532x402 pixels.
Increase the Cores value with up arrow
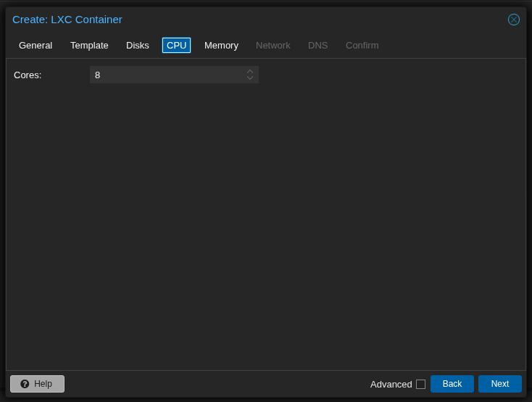250,71
